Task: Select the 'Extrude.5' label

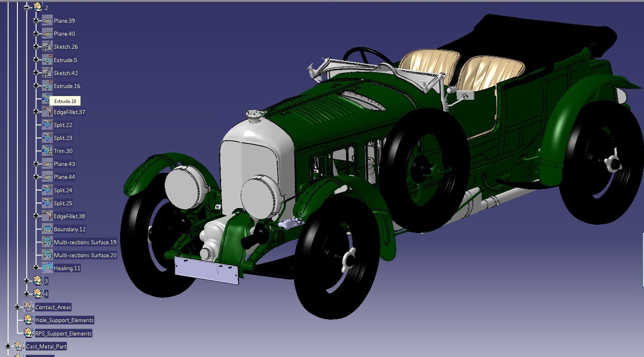Action: [65, 60]
